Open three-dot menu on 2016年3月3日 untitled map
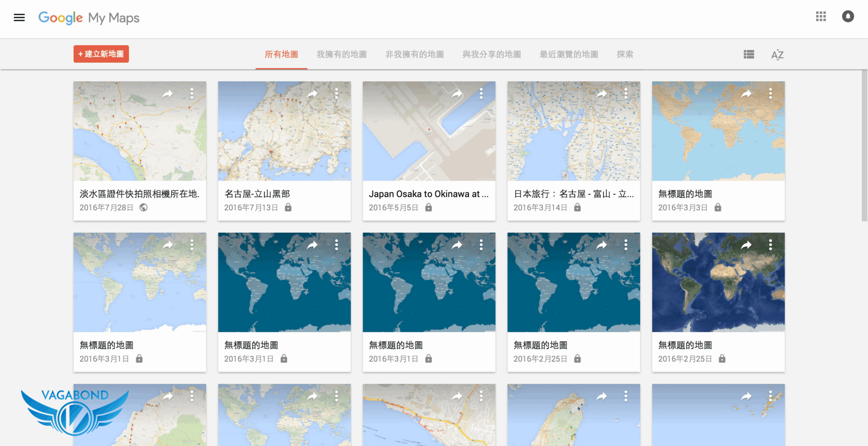Viewport: 868px width, 446px height. tap(771, 94)
